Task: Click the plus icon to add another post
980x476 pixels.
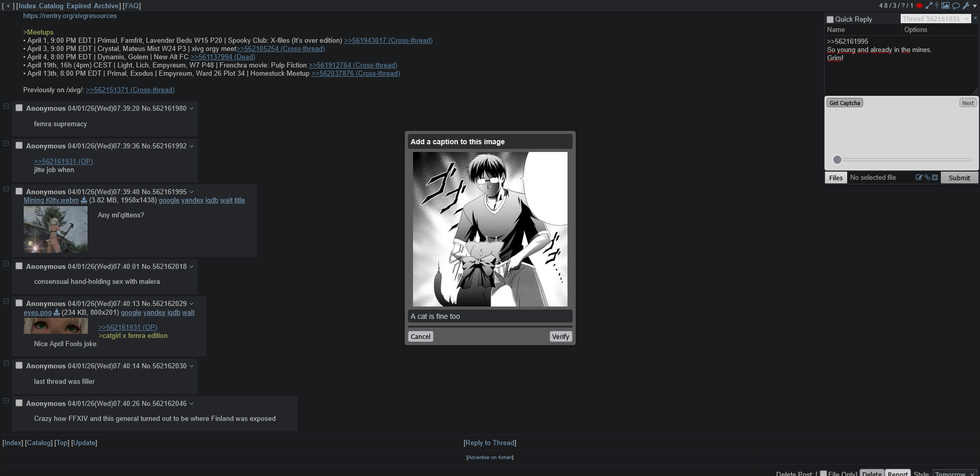Action: click(x=935, y=177)
